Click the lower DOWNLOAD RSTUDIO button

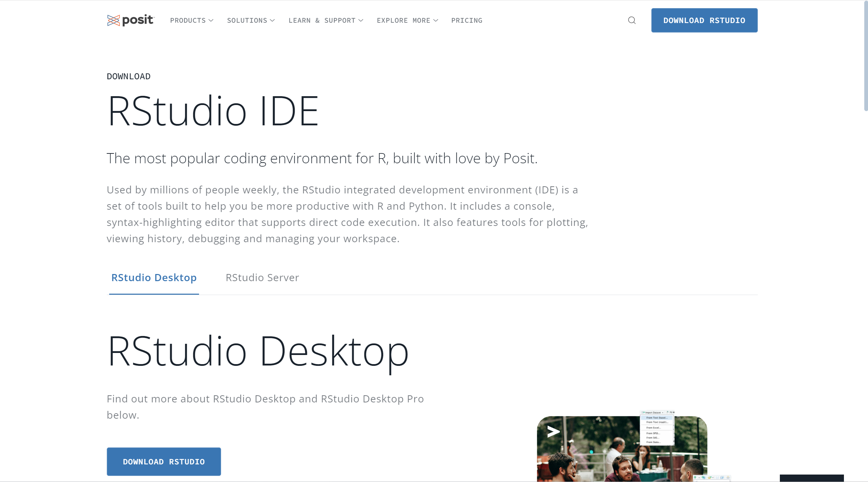164,461
